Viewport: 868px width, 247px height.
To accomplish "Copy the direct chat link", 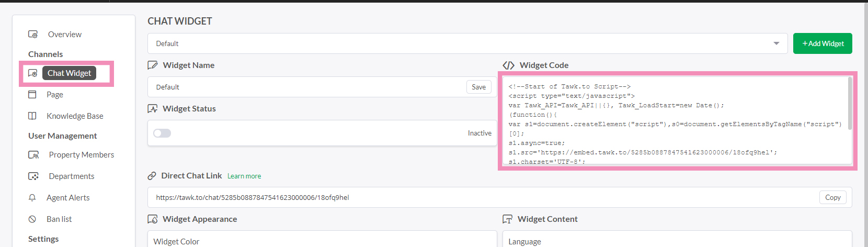I will point(833,197).
